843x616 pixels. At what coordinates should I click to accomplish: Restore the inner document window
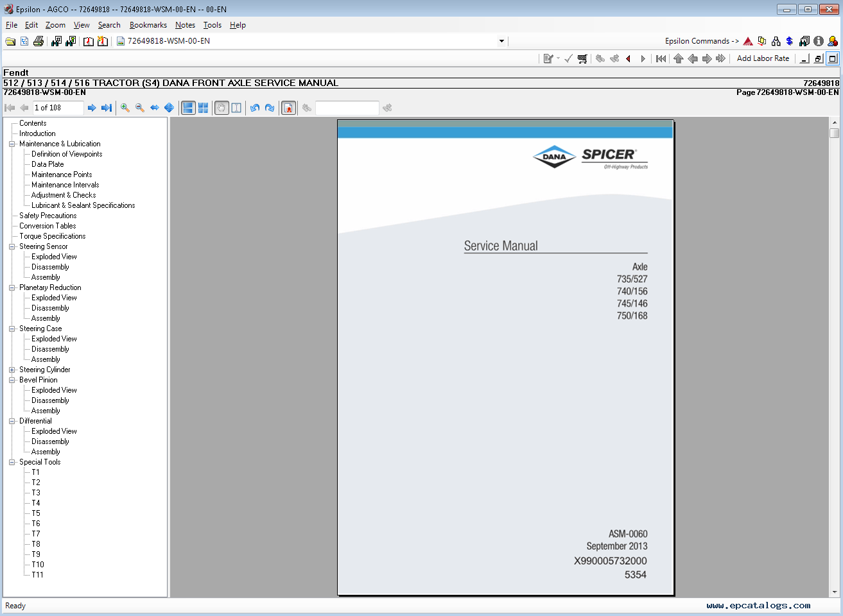(x=818, y=58)
